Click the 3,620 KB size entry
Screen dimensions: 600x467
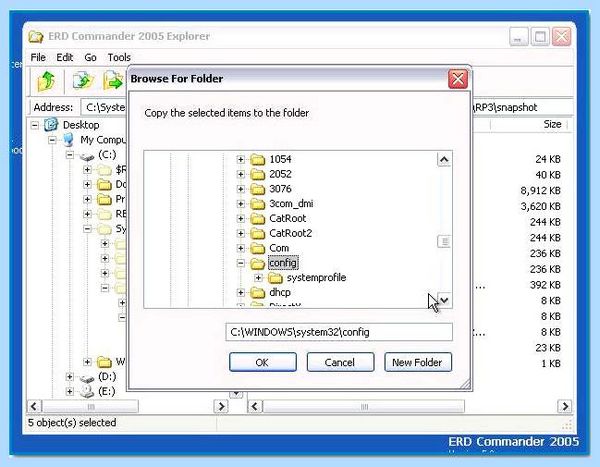pos(540,206)
